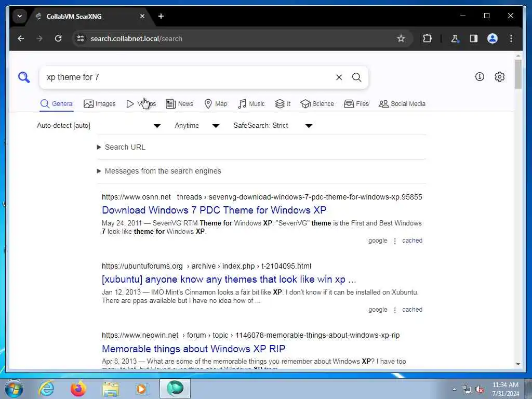The image size is (532, 399).
Task: Click the ubuntuforums.org result URL
Action: click(206, 267)
